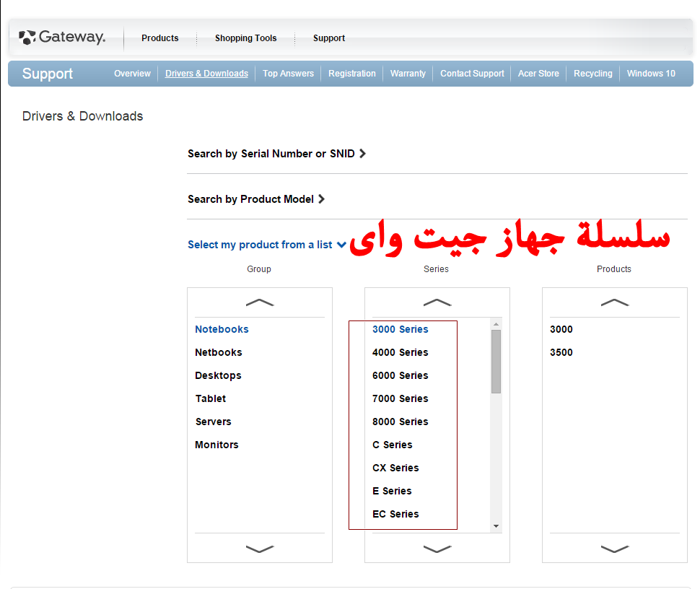The height and width of the screenshot is (589, 700).
Task: Click the Group list down arrow
Action: click(x=260, y=549)
